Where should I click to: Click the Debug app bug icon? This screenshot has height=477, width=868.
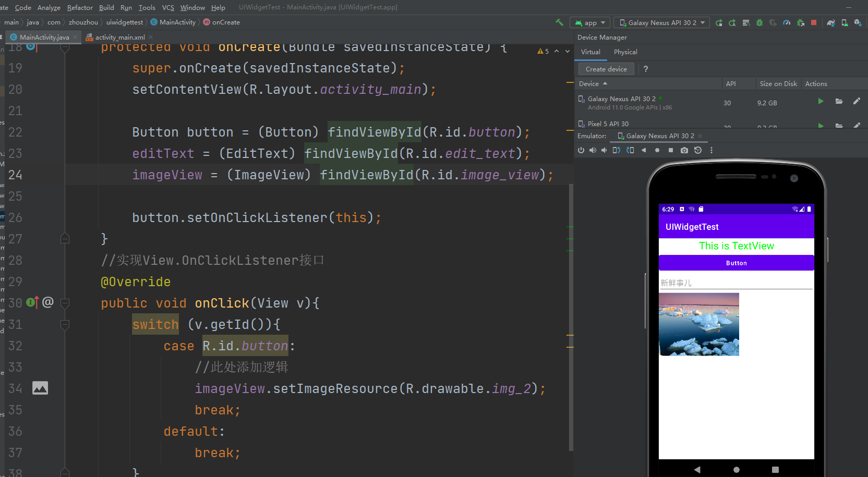pyautogui.click(x=759, y=22)
